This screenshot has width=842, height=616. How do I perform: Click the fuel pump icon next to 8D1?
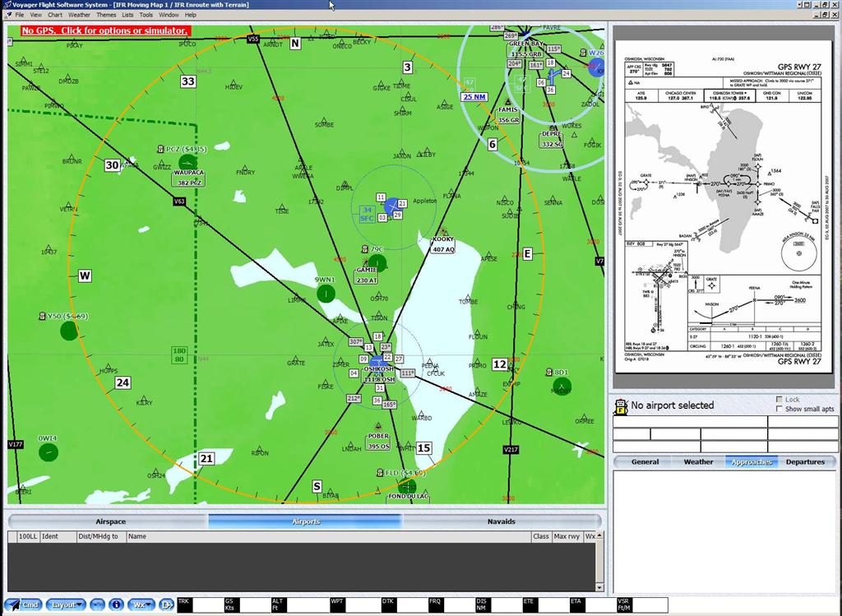[x=548, y=373]
